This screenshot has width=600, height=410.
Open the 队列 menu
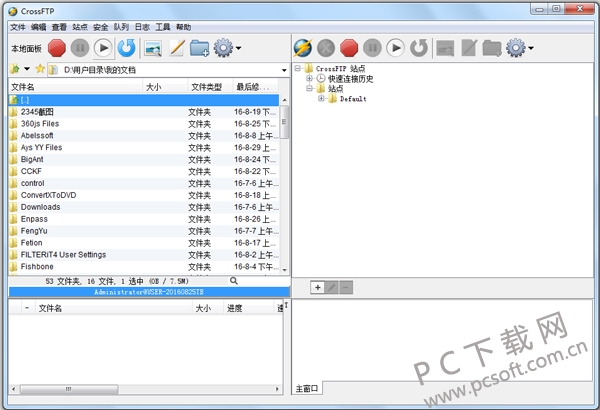121,27
